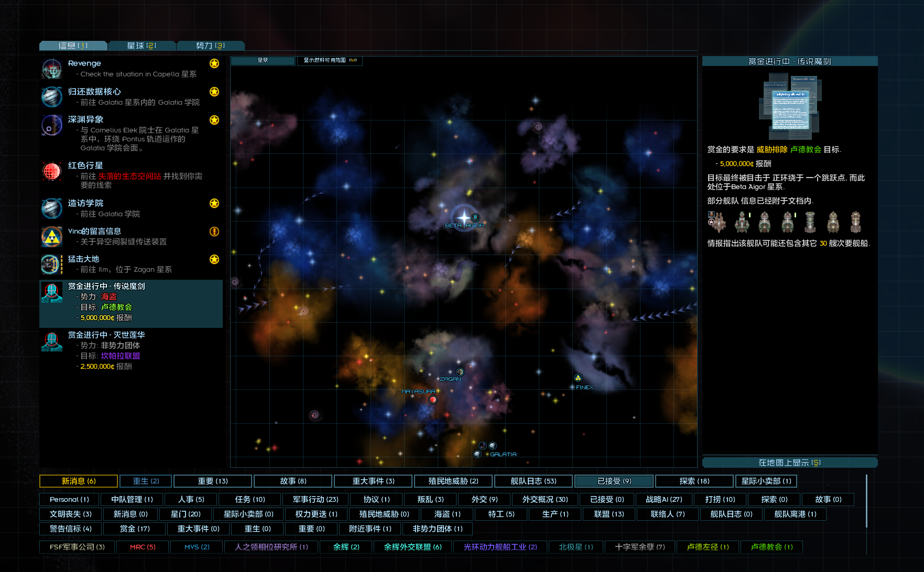924x572 pixels.
Task: Click the importance star beside Revenge
Action: point(214,63)
